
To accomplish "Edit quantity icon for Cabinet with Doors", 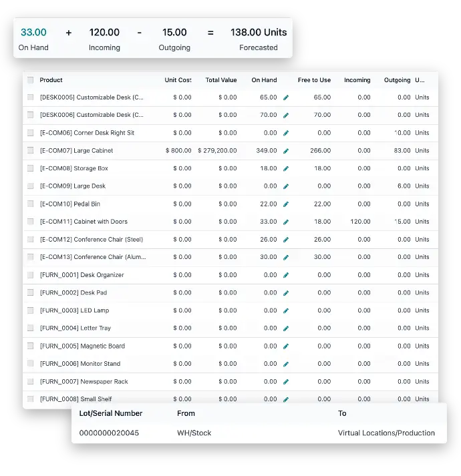I will (x=286, y=222).
